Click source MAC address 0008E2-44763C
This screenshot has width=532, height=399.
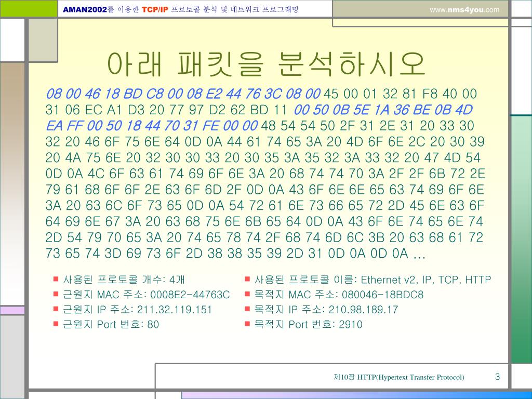(190, 295)
